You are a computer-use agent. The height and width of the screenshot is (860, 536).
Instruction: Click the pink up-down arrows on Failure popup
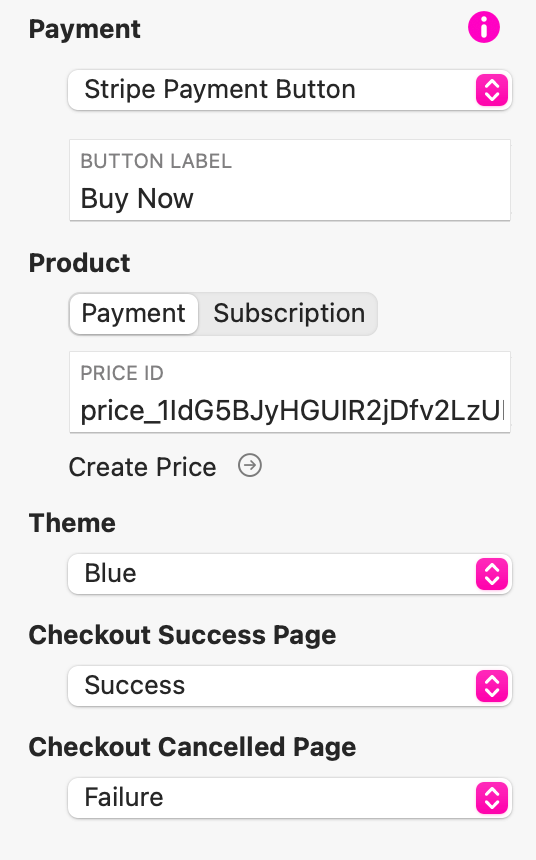492,797
